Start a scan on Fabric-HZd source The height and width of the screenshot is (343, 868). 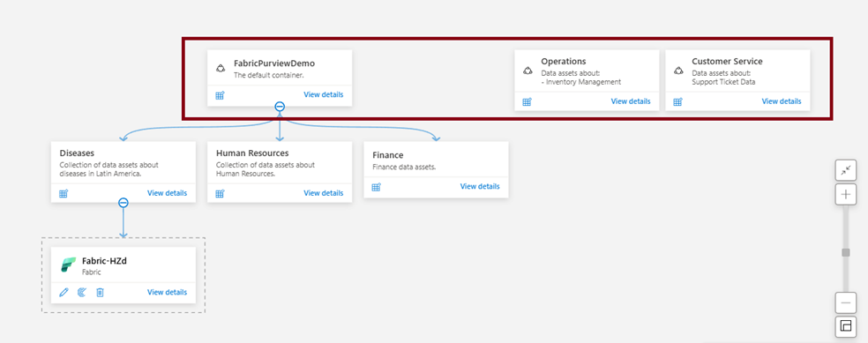click(81, 292)
